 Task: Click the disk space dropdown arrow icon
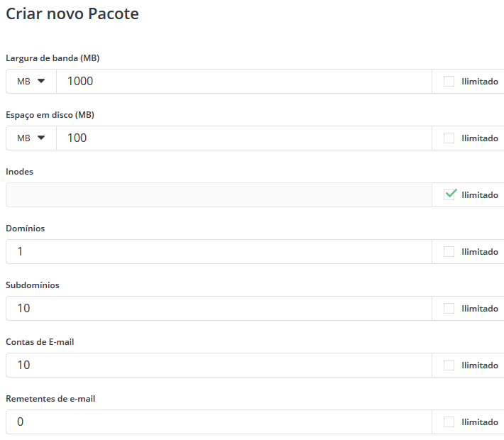tap(41, 138)
